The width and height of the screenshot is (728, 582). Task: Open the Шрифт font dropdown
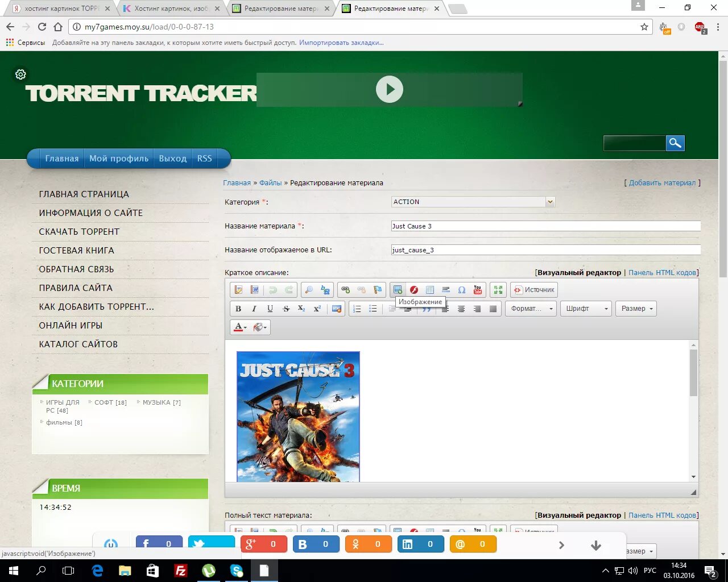586,309
